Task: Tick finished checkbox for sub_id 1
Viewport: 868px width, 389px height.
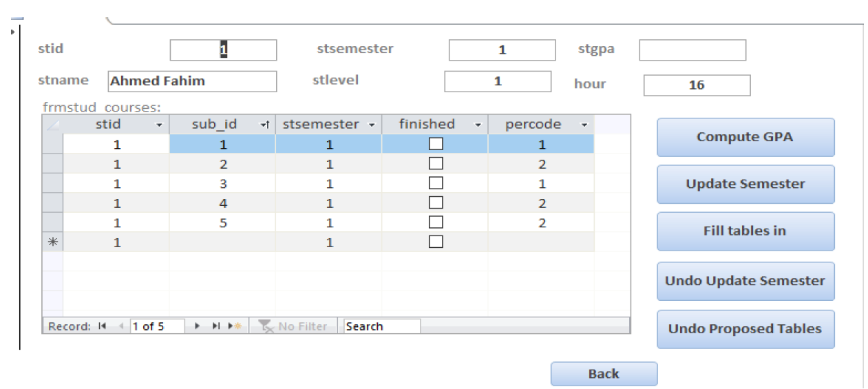Action: coord(436,144)
